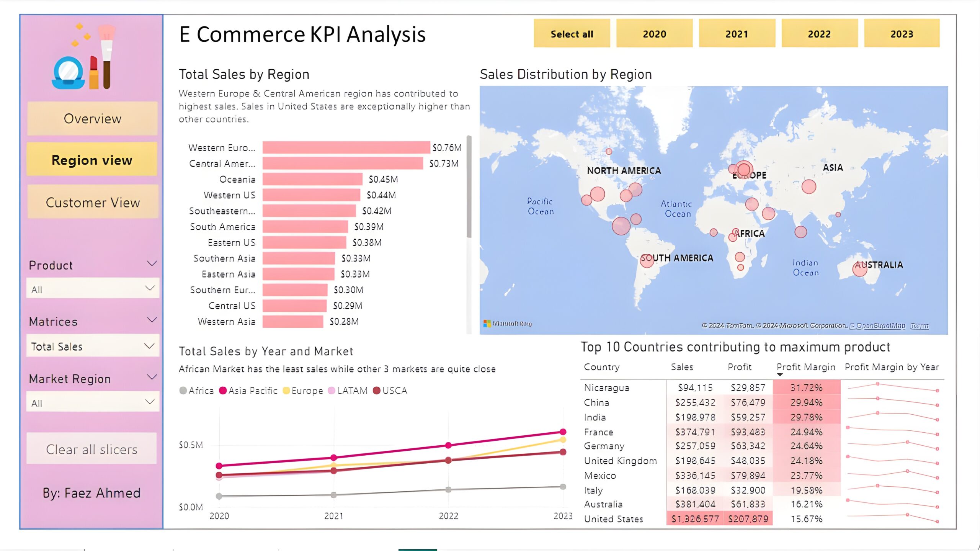
Task: Click the Western Europe sales bar
Action: pyautogui.click(x=346, y=147)
